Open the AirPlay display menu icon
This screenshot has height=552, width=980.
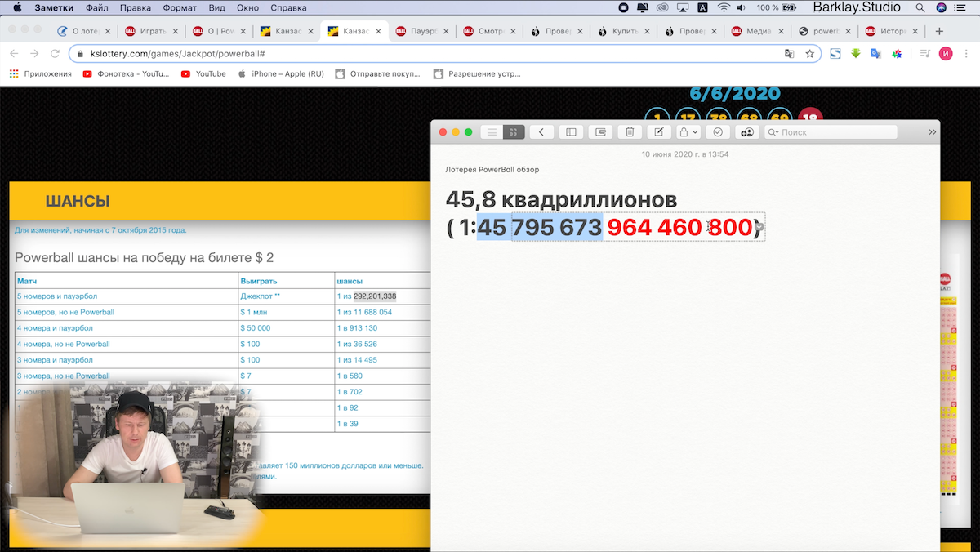pyautogui.click(x=681, y=7)
